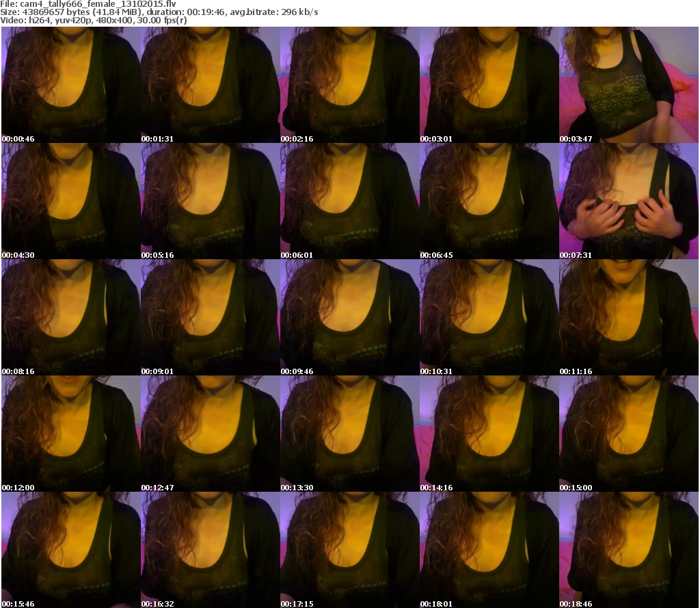This screenshot has width=700, height=608.
Task: Select the thumbnail stamped 00:05:16
Action: [x=211, y=201]
